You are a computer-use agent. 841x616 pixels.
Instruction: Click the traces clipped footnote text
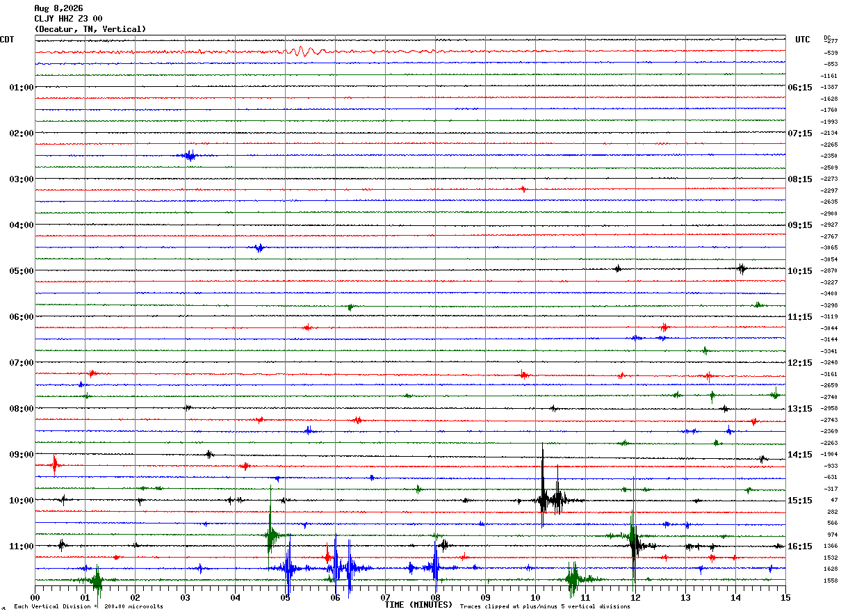point(545,607)
